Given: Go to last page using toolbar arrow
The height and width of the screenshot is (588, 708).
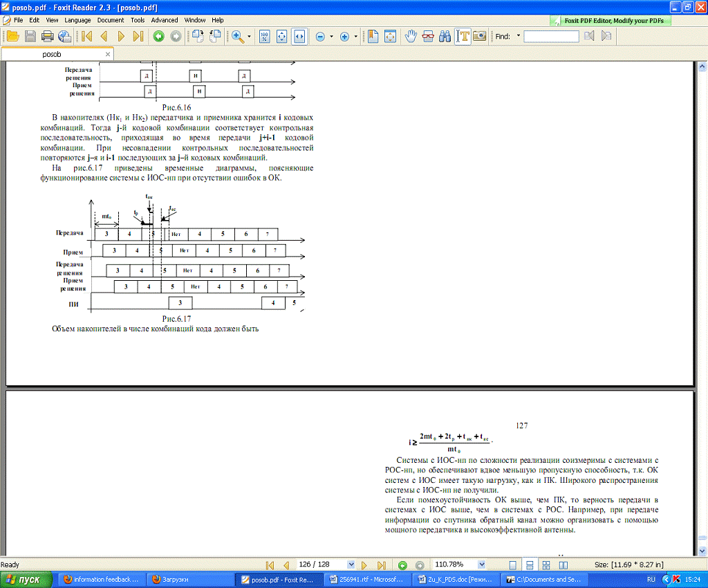Looking at the screenshot, I should (138, 36).
